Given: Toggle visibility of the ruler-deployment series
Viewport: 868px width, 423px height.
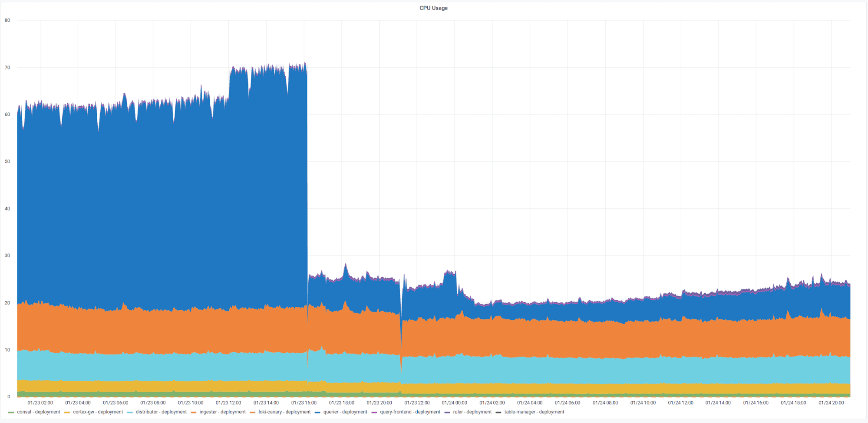Looking at the screenshot, I should [x=473, y=412].
